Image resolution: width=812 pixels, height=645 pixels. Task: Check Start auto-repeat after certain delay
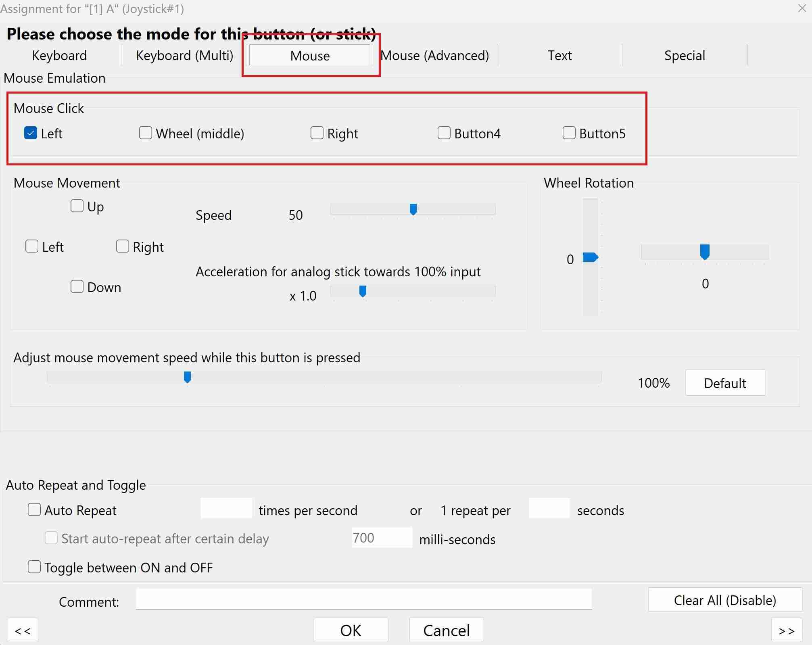(x=51, y=538)
